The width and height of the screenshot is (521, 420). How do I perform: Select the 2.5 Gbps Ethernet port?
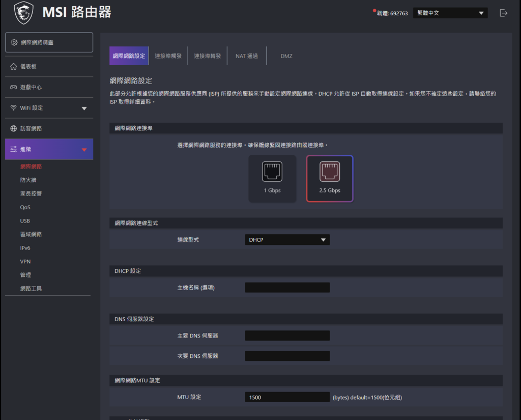[330, 179]
